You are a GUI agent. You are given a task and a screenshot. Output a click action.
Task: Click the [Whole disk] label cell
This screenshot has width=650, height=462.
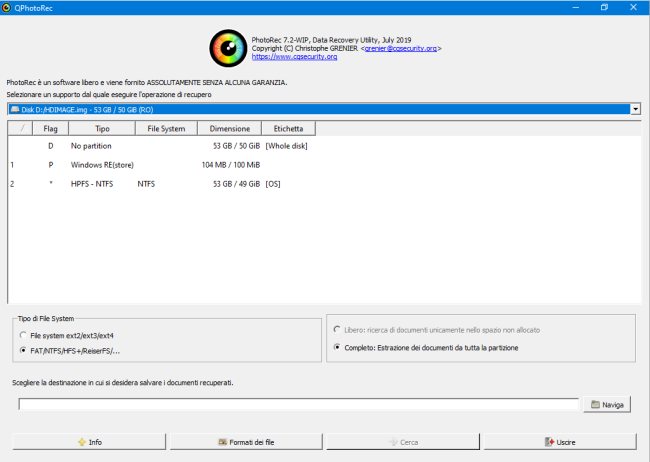286,146
